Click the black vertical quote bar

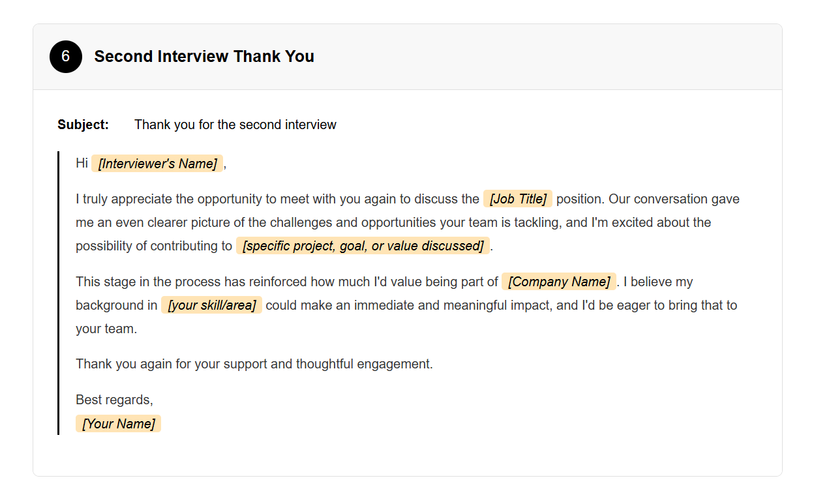coord(58,293)
